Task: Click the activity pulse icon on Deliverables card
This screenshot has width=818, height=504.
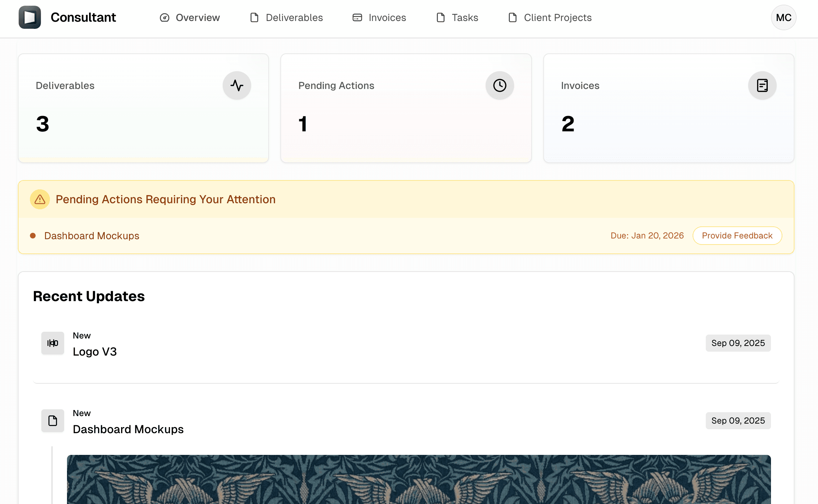Action: pos(237,85)
